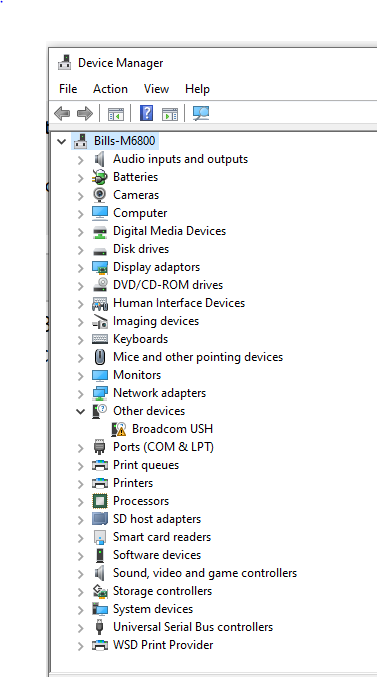The height and width of the screenshot is (677, 377).
Task: Click the Human Interface Devices icon
Action: point(100,303)
